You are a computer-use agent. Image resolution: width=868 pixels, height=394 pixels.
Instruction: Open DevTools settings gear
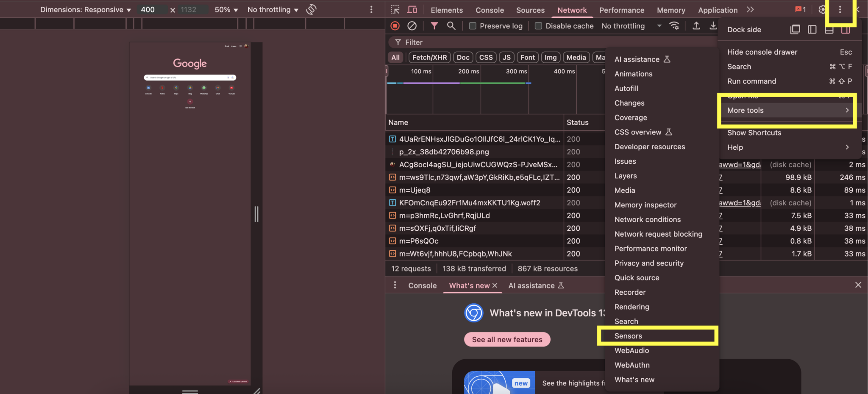pyautogui.click(x=823, y=9)
